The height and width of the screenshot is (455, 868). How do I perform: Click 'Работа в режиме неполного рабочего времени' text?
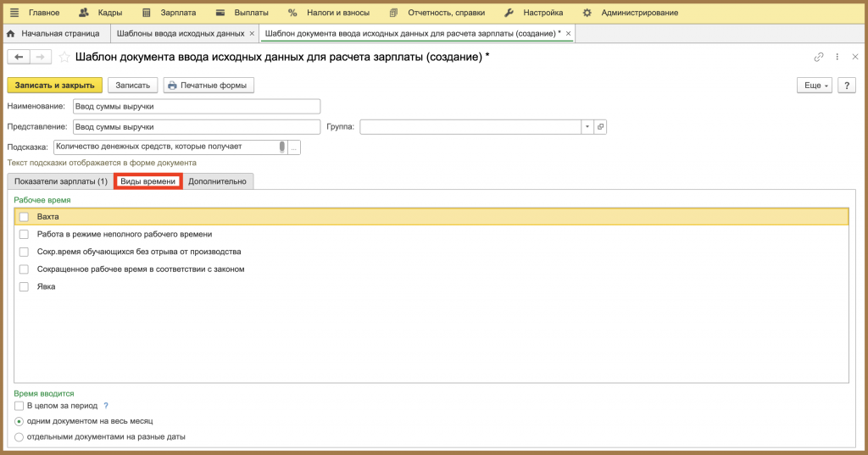click(x=125, y=234)
